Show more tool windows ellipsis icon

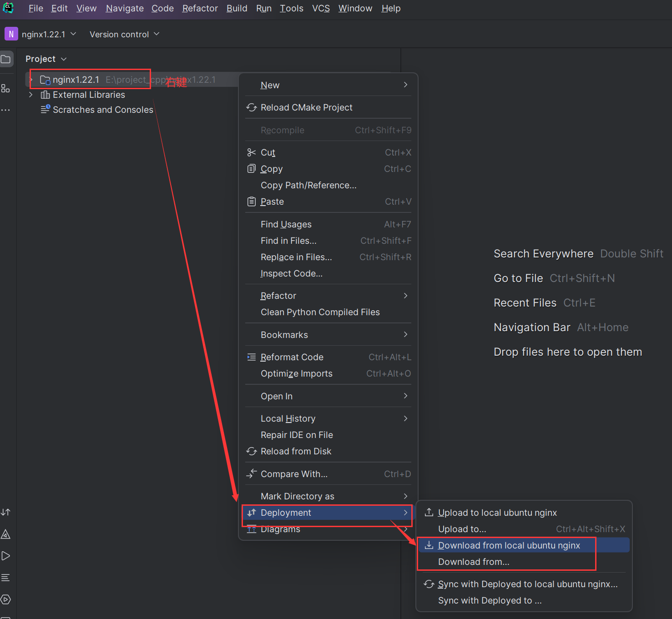(x=5, y=110)
